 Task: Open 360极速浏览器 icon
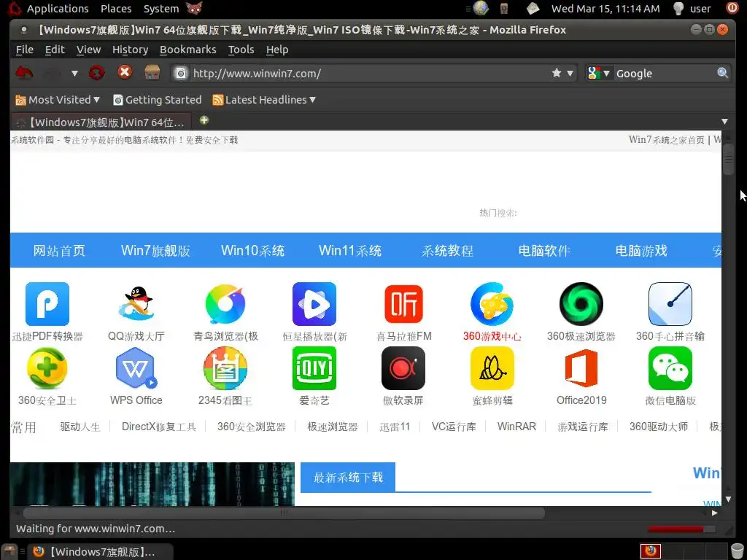tap(581, 304)
